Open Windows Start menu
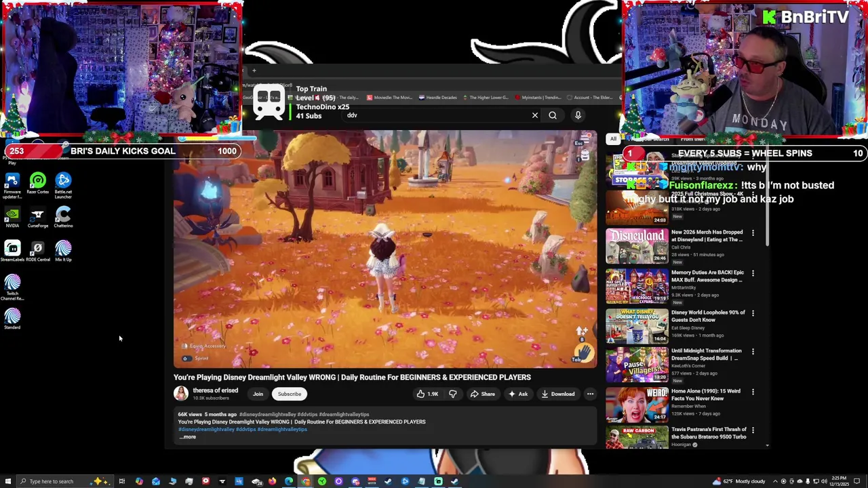Viewport: 868px width, 488px height. (x=7, y=481)
